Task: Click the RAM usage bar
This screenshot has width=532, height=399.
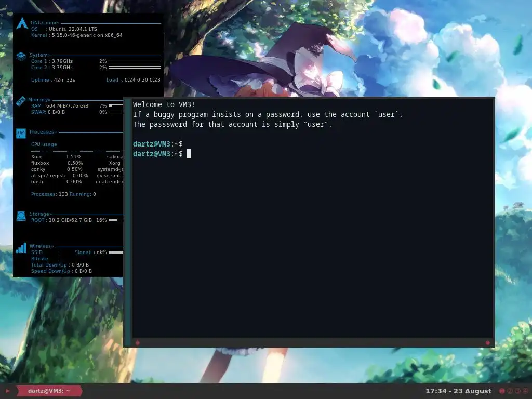Action: click(116, 106)
